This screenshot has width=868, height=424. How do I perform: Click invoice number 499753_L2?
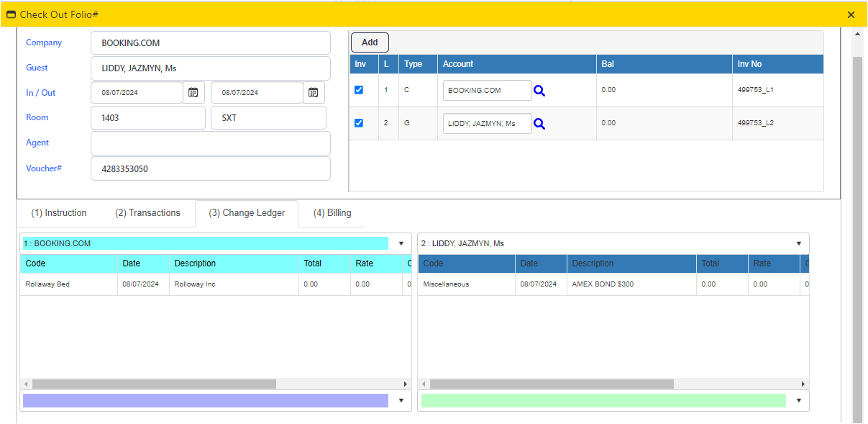(x=756, y=123)
